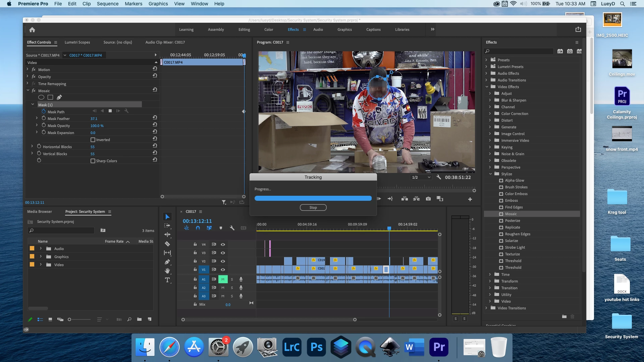The height and width of the screenshot is (362, 644).
Task: Expand the Blur & Sharpen folder
Action: [490, 100]
